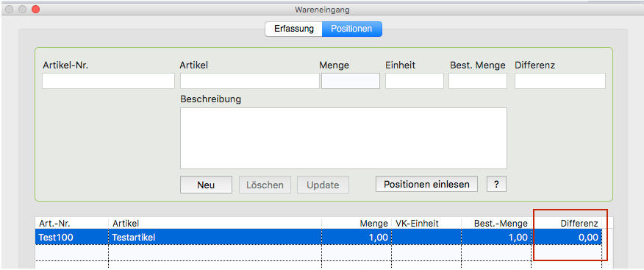The height and width of the screenshot is (270, 644).
Task: Click the Best. Menge field
Action: [478, 81]
